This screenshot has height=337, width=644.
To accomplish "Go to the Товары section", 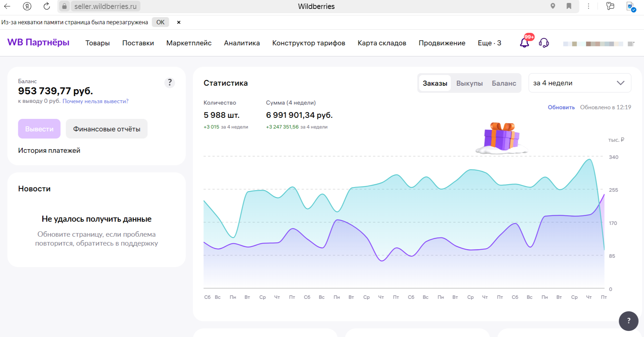I will click(x=97, y=43).
